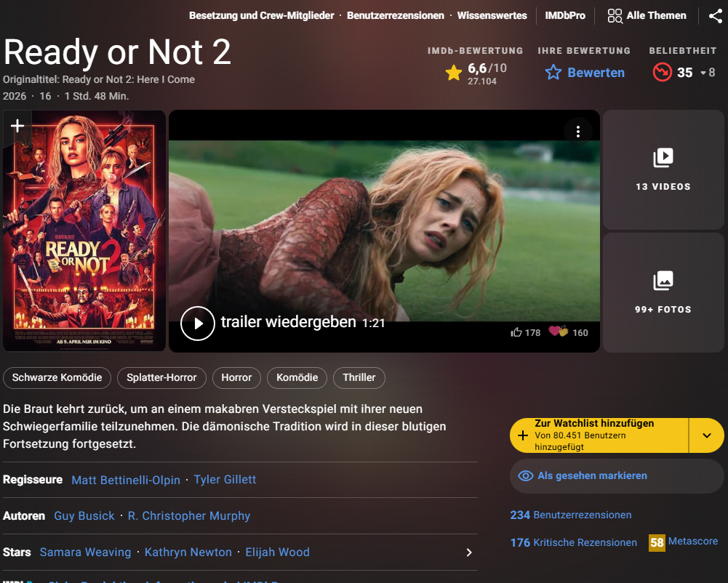Click the plus icon on the watchlist button

(523, 435)
